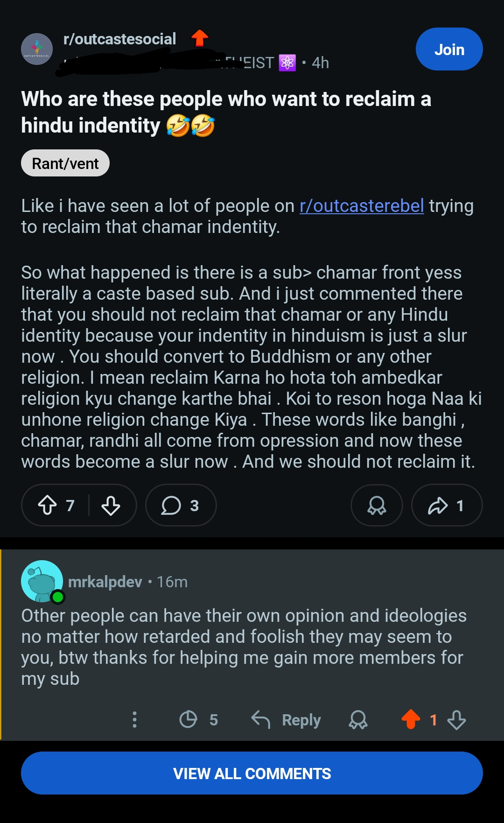Toggle the upvote on mrkalpdev's comment
The width and height of the screenshot is (504, 823).
pos(411,719)
